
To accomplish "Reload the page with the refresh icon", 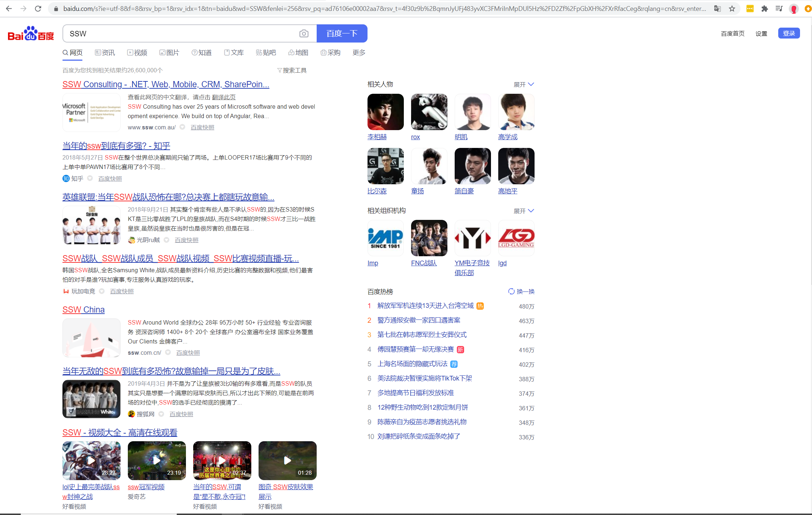I will coord(38,8).
